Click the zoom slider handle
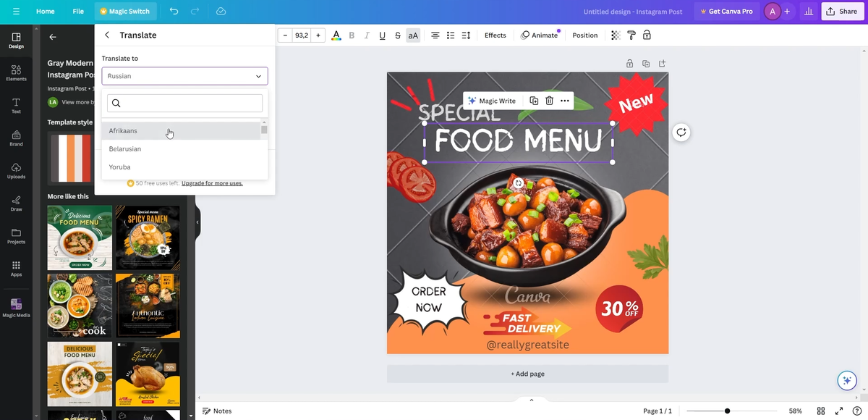Screen dimensions: 868x420 pyautogui.click(x=727, y=411)
